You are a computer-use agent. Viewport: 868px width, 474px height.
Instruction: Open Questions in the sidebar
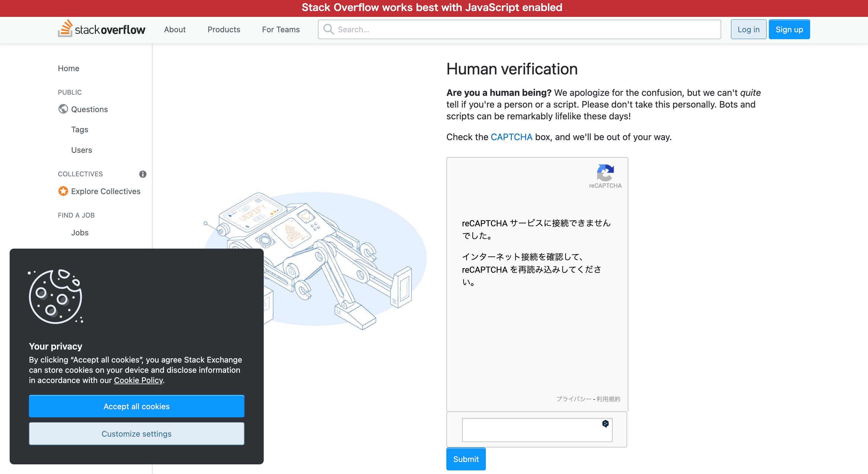coord(89,109)
